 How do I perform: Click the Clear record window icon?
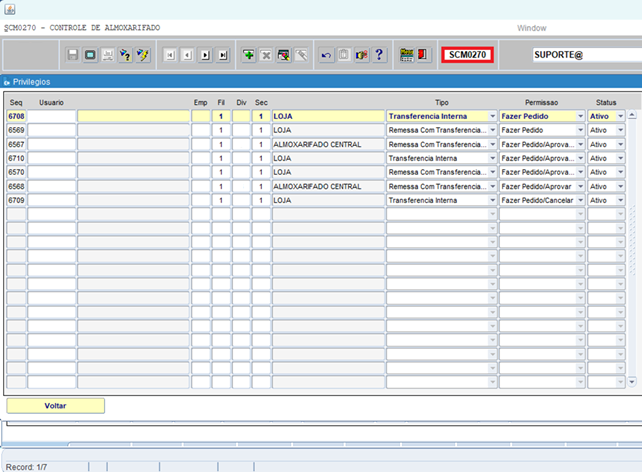[x=284, y=55]
